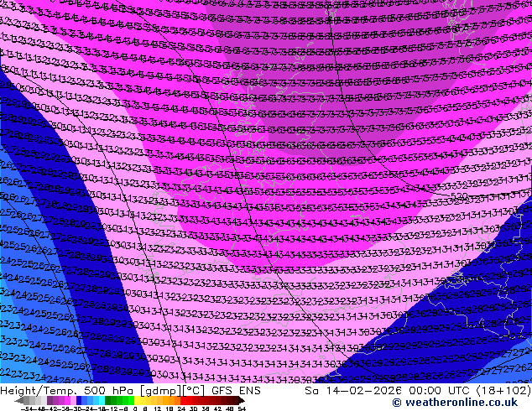Click the "GFS ENS" model label
Viewport: 532px width, 411px height.
[x=236, y=391]
